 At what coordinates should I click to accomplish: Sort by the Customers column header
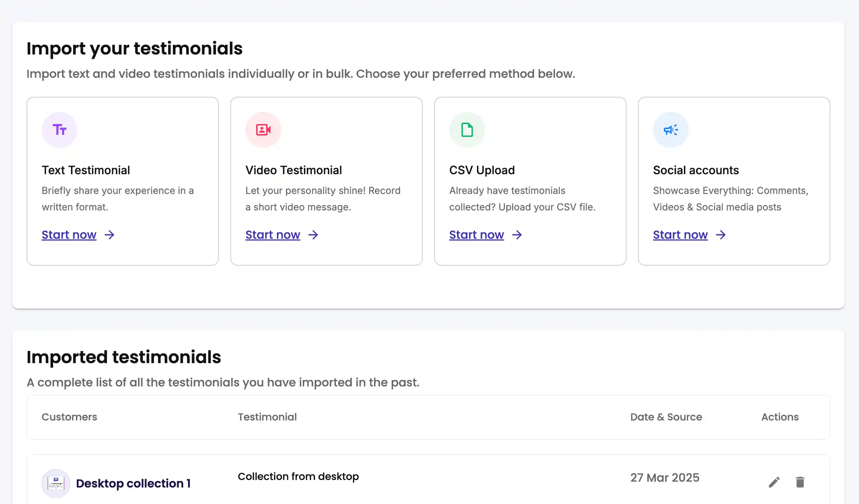pos(69,417)
